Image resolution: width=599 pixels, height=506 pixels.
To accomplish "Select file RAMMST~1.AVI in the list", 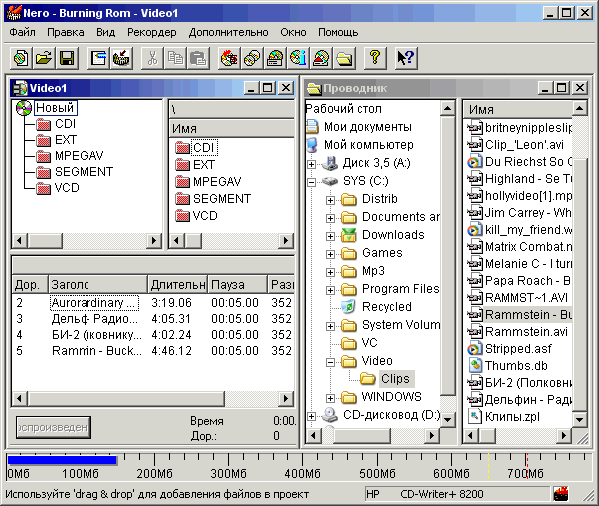I will pyautogui.click(x=526, y=297).
